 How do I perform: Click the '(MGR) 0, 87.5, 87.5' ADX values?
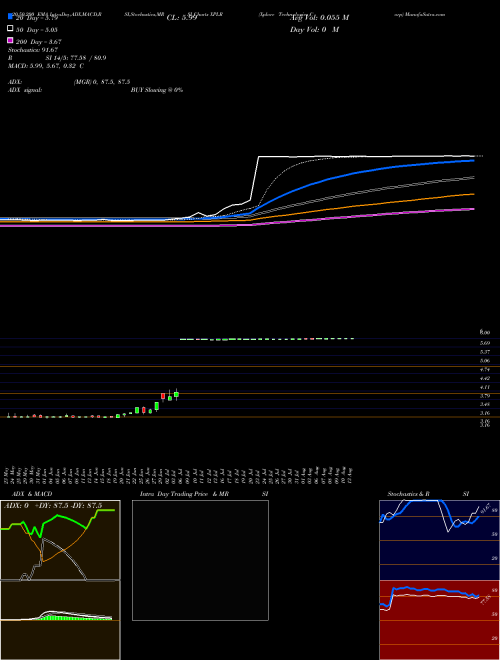[x=102, y=82]
